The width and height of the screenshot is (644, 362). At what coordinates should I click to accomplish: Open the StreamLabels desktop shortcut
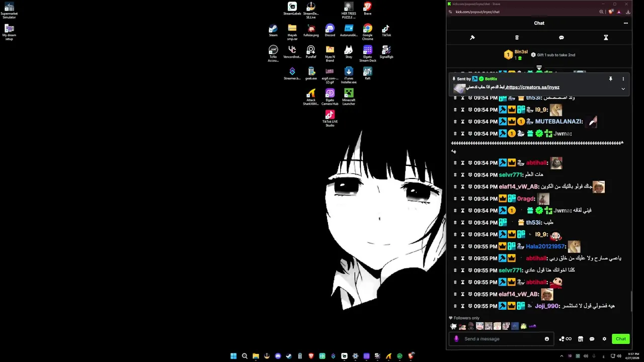pos(292,9)
